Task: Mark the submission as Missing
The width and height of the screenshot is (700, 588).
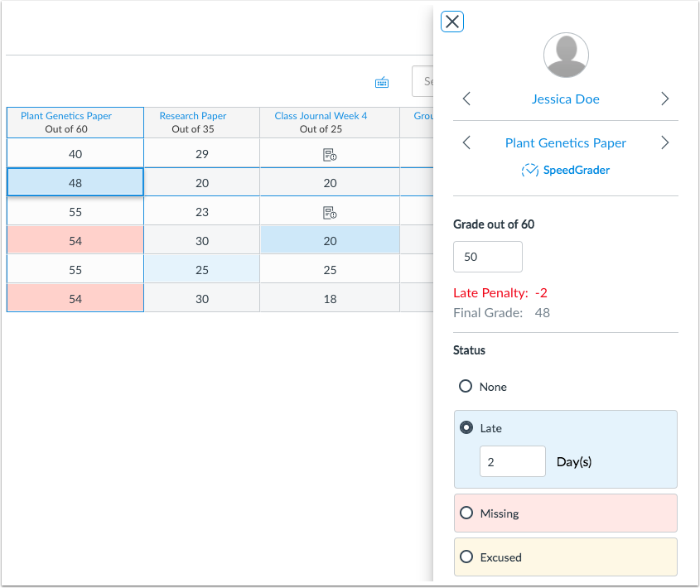Action: point(466,513)
